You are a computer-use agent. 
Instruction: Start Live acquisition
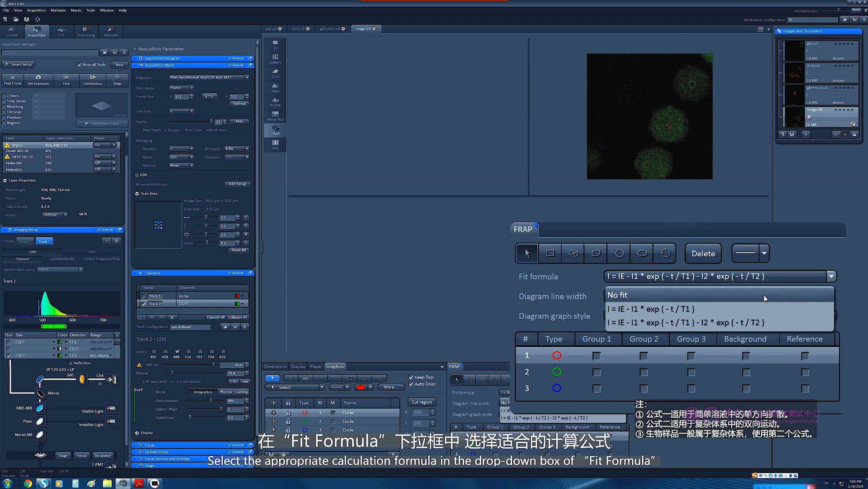click(x=66, y=80)
